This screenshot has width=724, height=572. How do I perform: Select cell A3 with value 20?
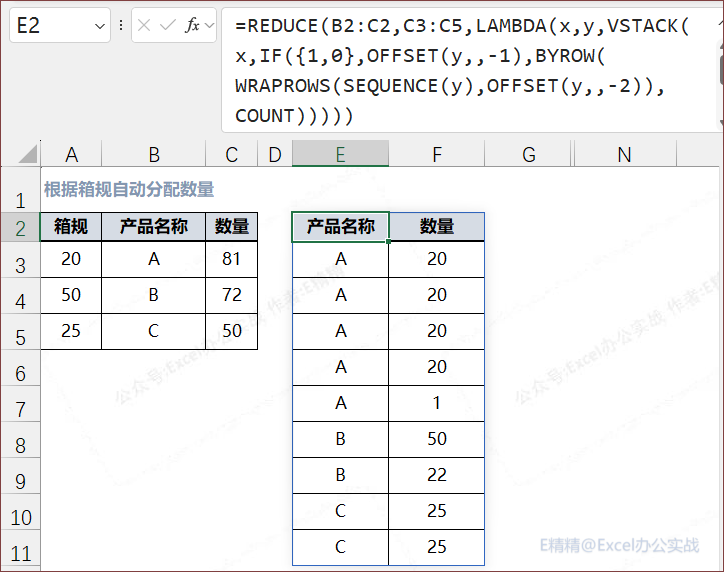pos(71,259)
